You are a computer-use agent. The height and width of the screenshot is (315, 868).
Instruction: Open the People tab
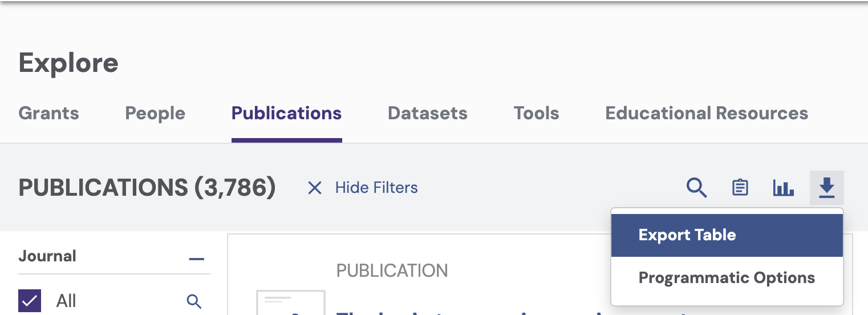tap(155, 113)
